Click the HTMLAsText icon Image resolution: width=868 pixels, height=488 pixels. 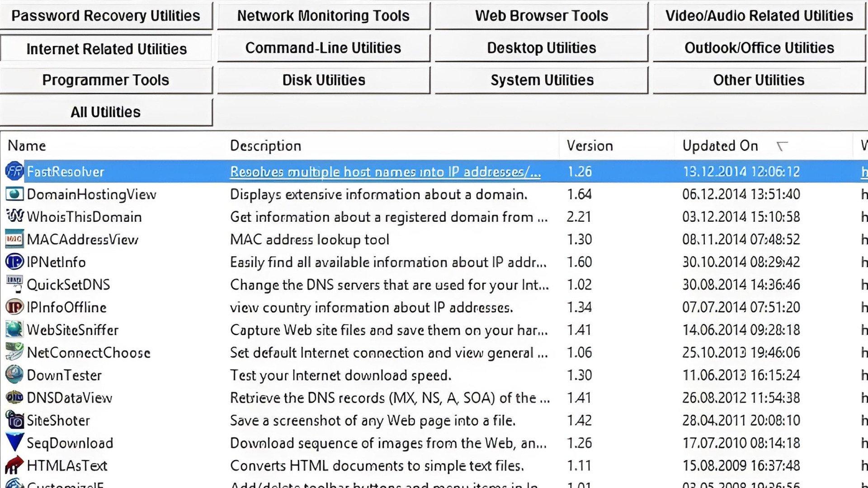pyautogui.click(x=14, y=465)
